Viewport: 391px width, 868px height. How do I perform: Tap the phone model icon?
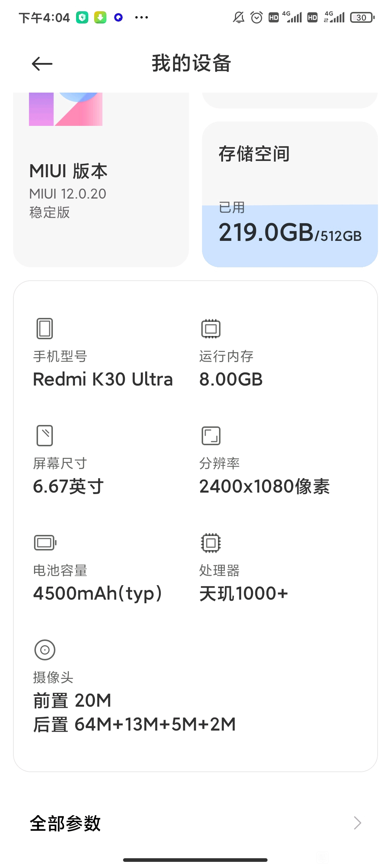pos(45,328)
